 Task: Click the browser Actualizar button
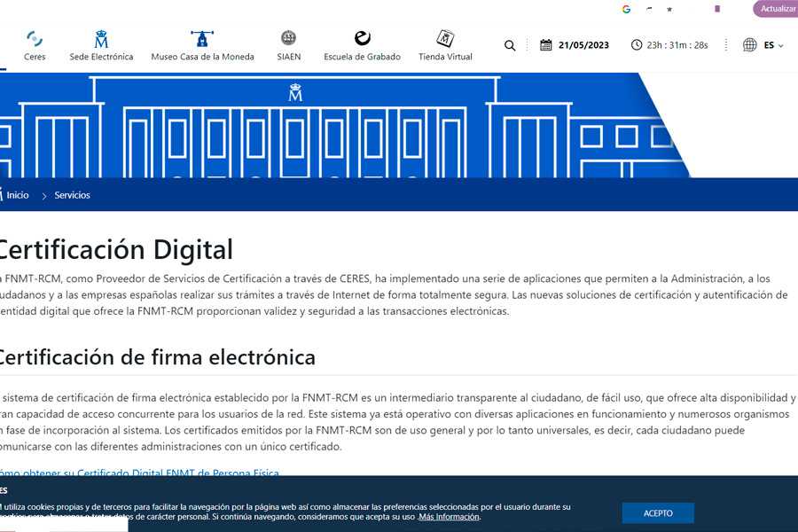pyautogui.click(x=777, y=9)
